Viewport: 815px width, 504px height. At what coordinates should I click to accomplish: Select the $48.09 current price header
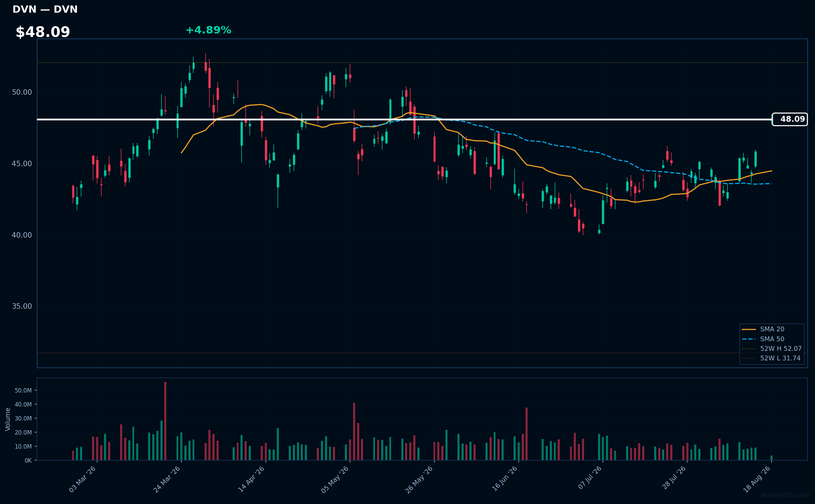[43, 32]
